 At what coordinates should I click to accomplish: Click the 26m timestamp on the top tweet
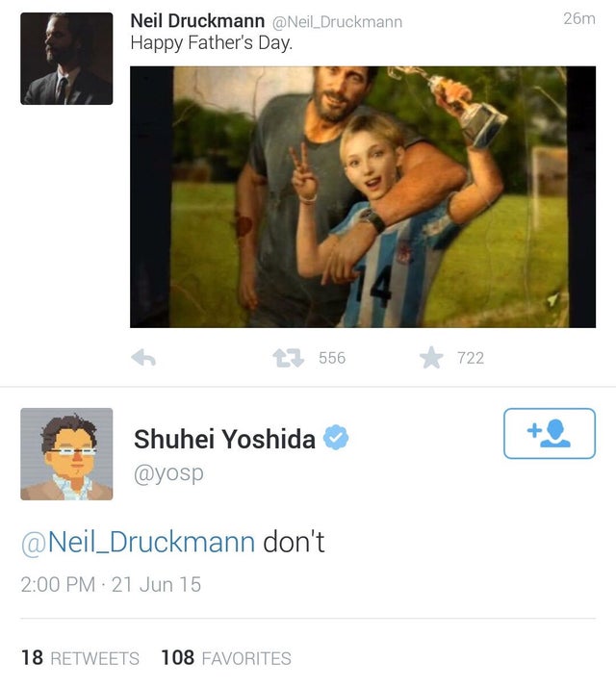coord(577,19)
